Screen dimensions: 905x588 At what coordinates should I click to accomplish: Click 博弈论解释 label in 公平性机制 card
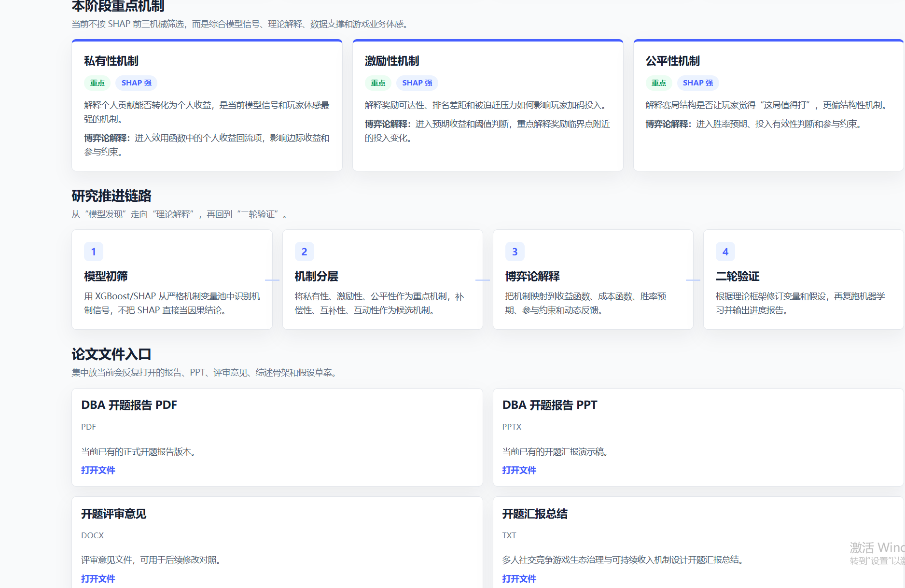point(668,124)
